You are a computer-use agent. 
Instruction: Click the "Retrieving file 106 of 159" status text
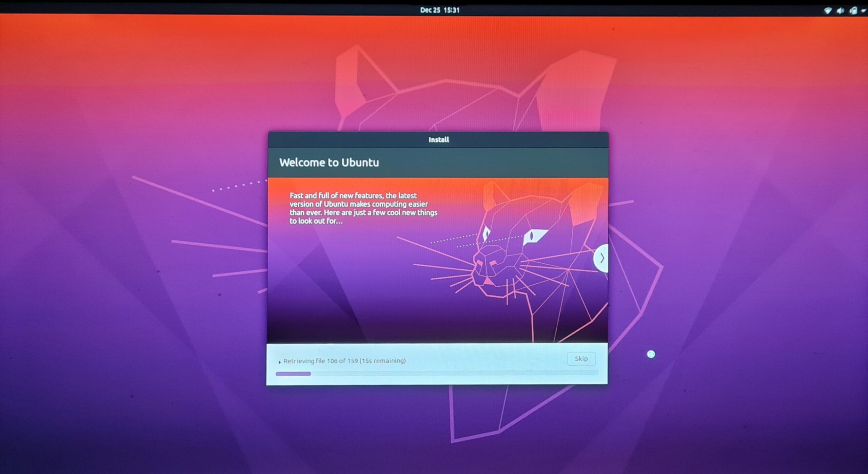click(320, 361)
